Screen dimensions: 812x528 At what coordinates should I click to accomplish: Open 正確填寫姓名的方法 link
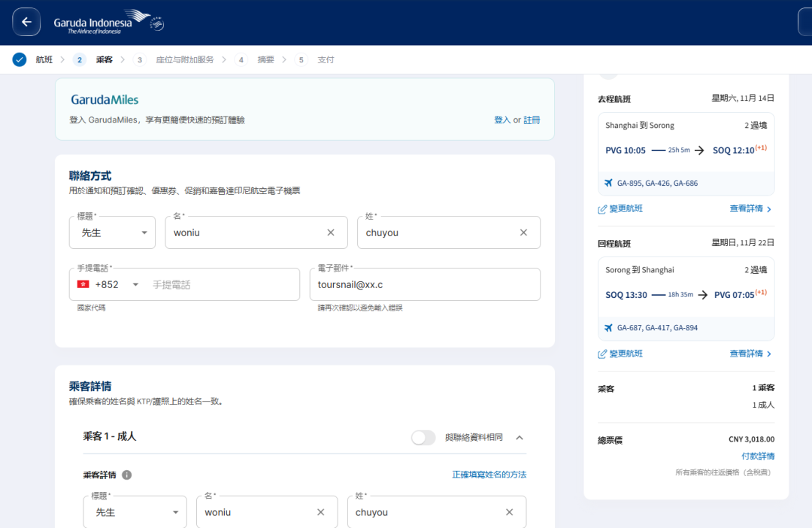coord(489,475)
